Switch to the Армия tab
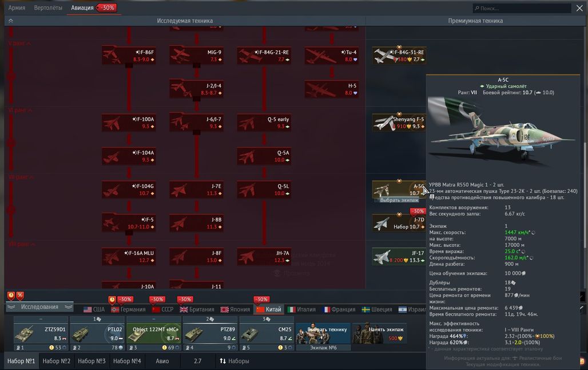Screen dimensions: 588x370 click(17, 7)
